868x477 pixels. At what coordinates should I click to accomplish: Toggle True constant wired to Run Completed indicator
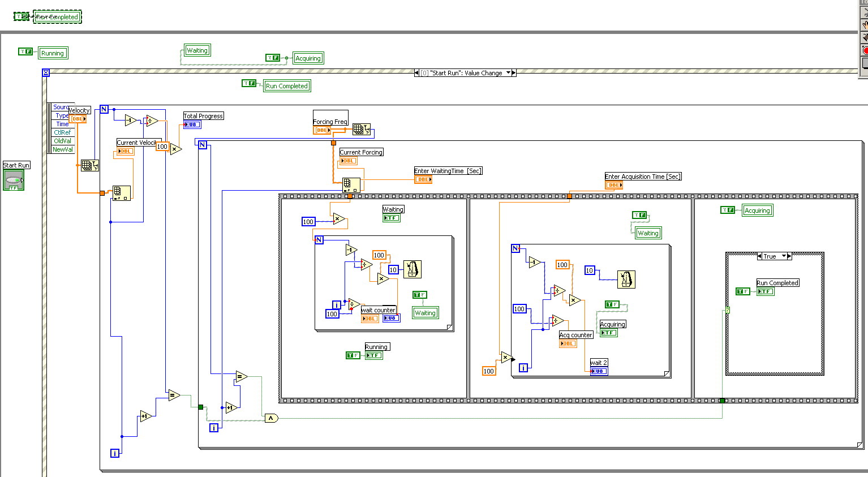(742, 291)
